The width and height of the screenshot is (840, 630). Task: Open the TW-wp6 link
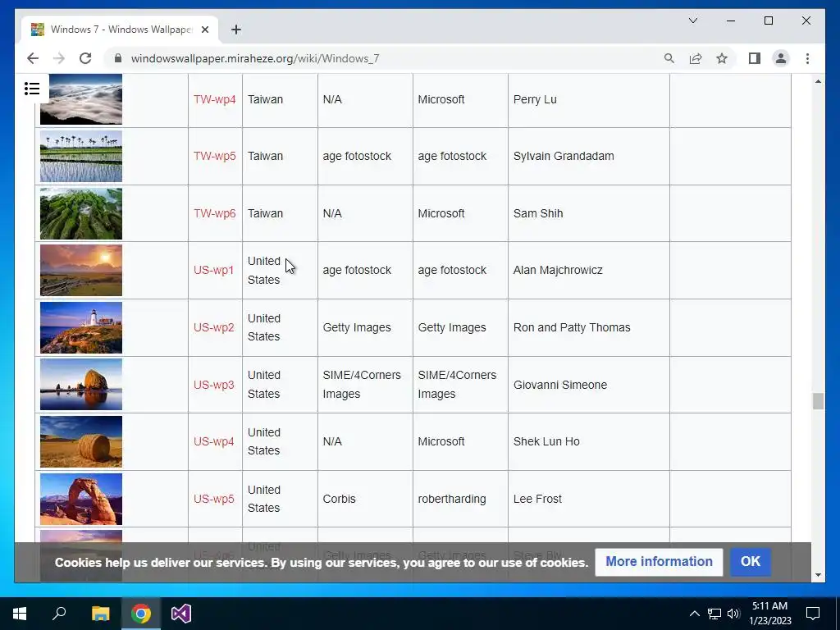[x=214, y=213]
